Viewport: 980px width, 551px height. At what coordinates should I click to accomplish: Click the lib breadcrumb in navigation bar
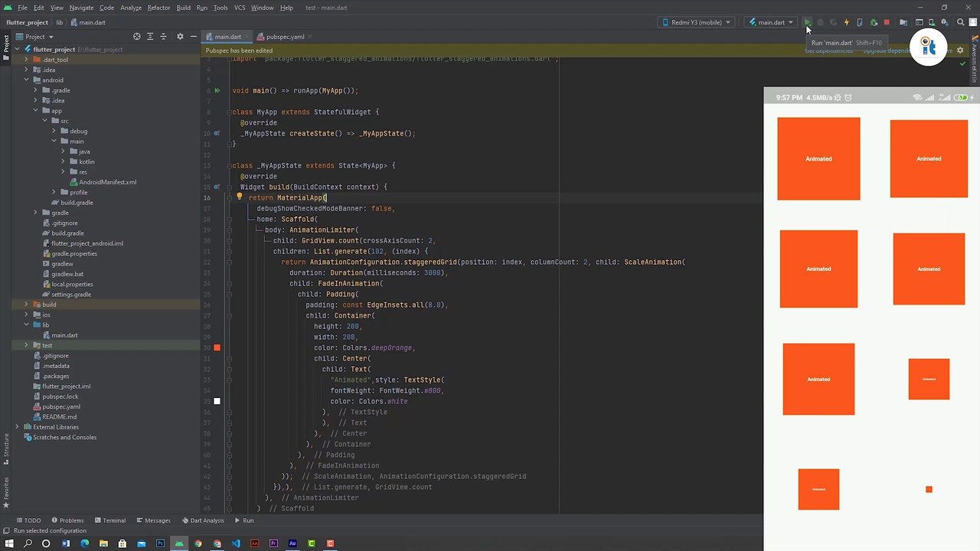60,22
